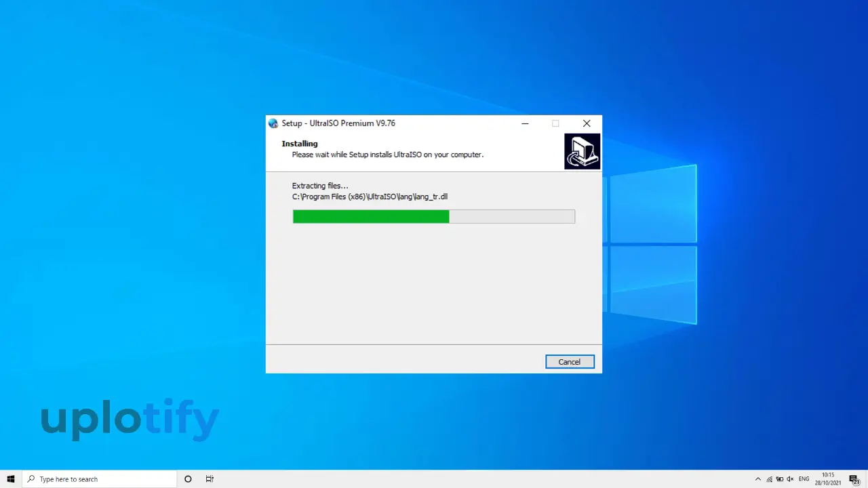Open the battery power tray icon
The width and height of the screenshot is (868, 488).
[780, 479]
